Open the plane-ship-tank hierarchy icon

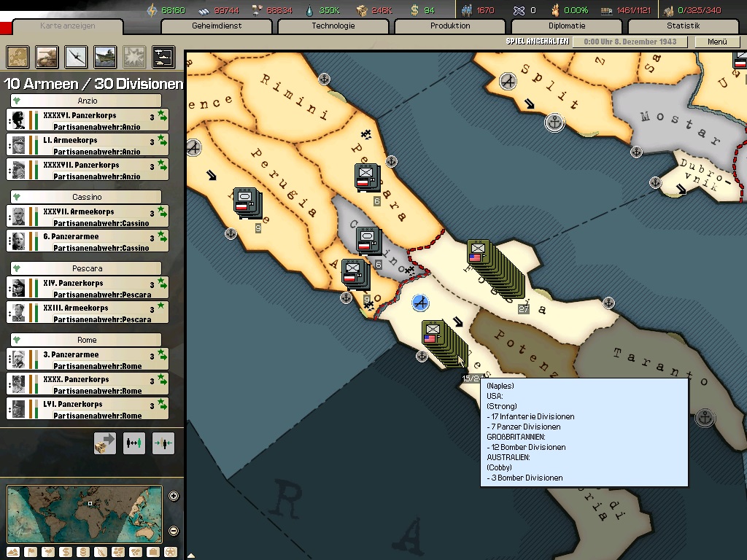[x=163, y=57]
